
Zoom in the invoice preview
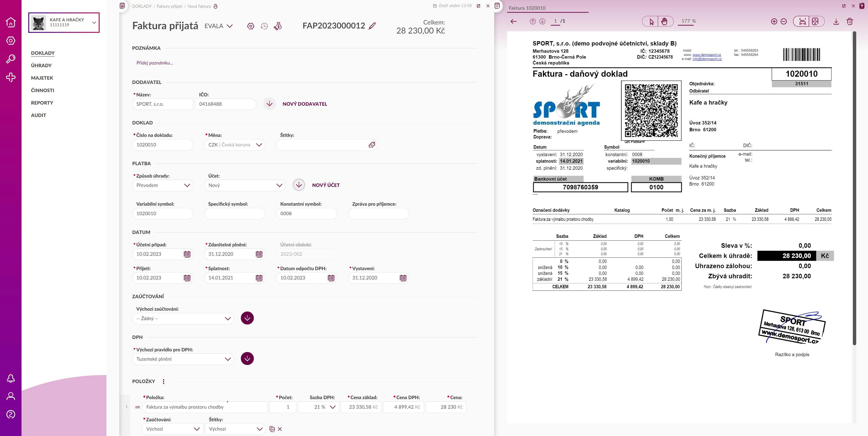coord(774,21)
